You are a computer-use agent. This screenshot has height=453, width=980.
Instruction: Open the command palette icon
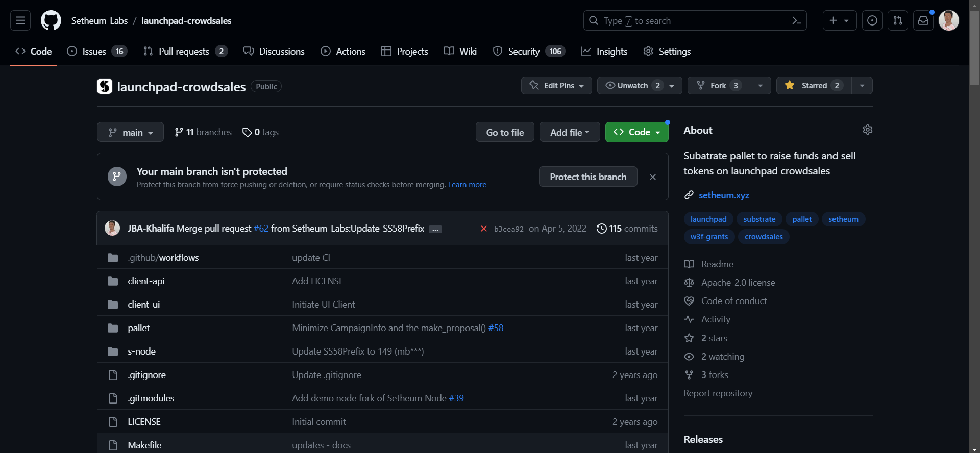(x=796, y=20)
